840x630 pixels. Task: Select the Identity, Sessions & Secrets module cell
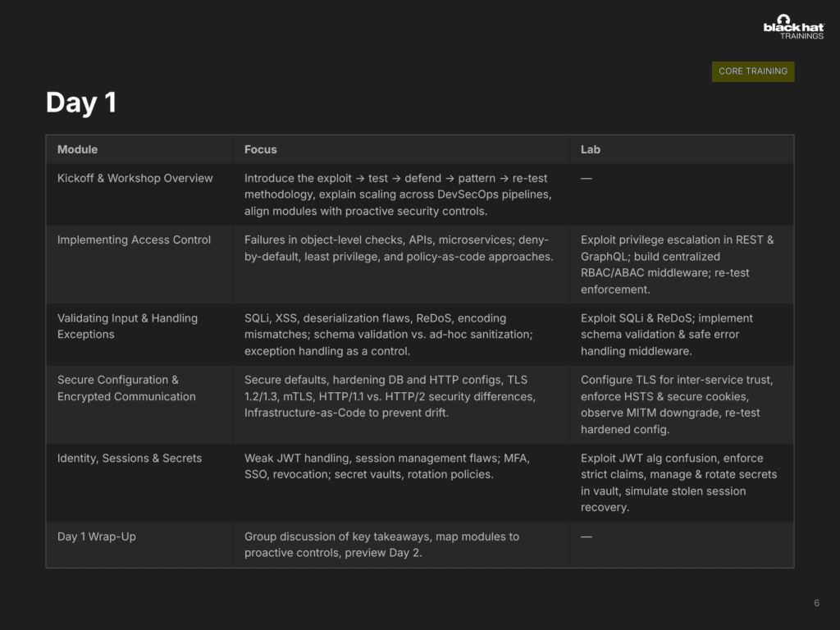point(130,458)
